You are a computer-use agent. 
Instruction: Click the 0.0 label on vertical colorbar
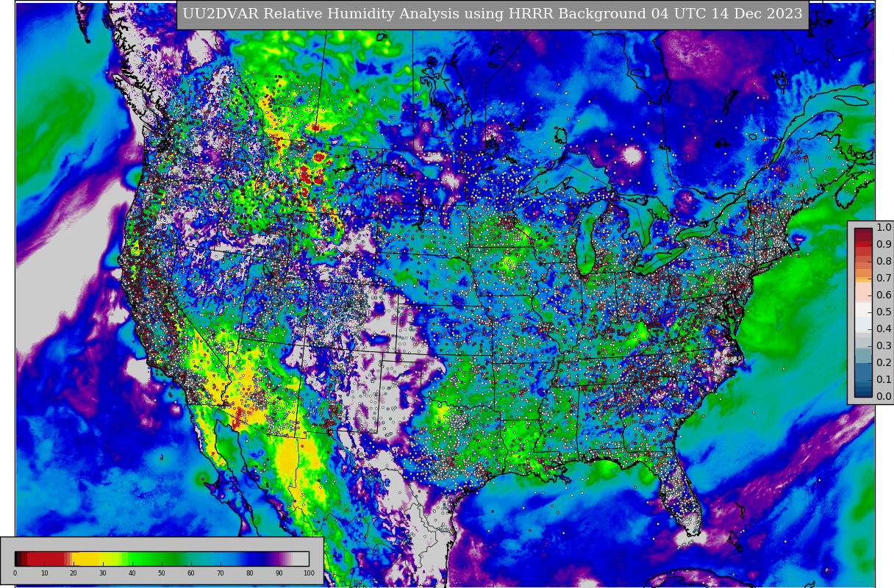coord(884,397)
